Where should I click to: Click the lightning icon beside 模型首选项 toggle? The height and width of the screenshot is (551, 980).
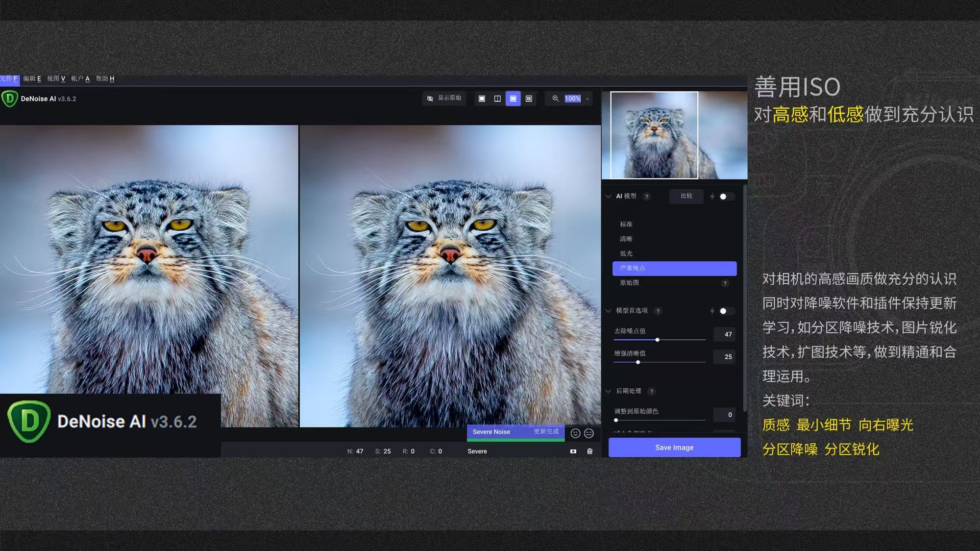712,311
